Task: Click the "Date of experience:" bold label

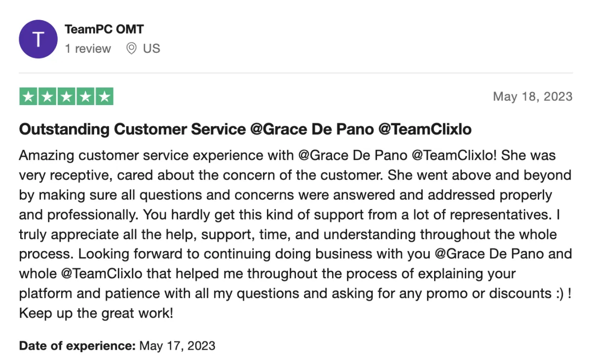Action: 77,345
